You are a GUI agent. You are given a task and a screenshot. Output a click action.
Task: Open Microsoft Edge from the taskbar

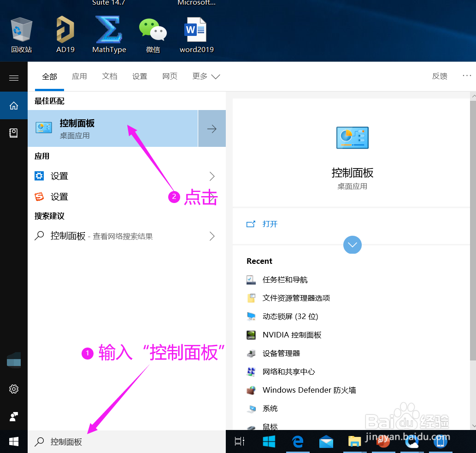297,441
